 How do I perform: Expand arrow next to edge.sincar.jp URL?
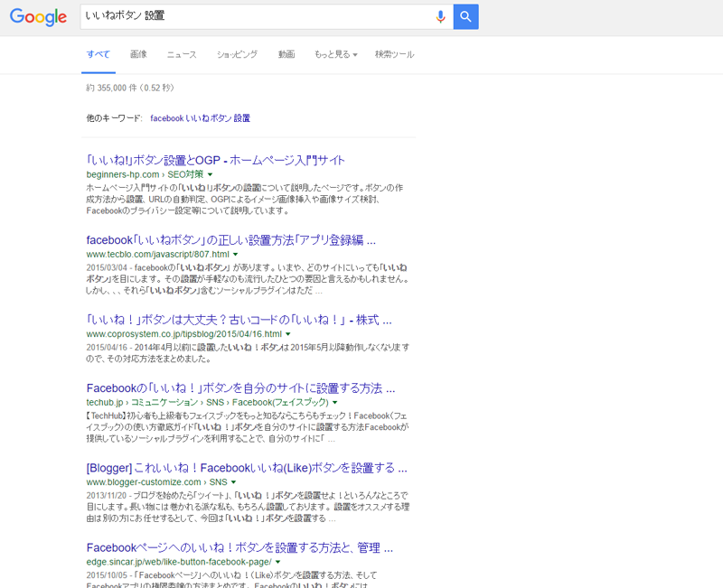(278, 562)
